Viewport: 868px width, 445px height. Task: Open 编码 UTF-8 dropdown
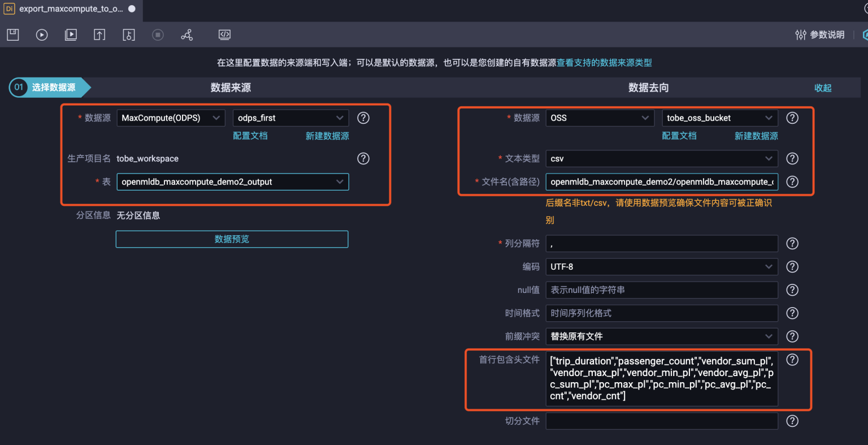[662, 266]
